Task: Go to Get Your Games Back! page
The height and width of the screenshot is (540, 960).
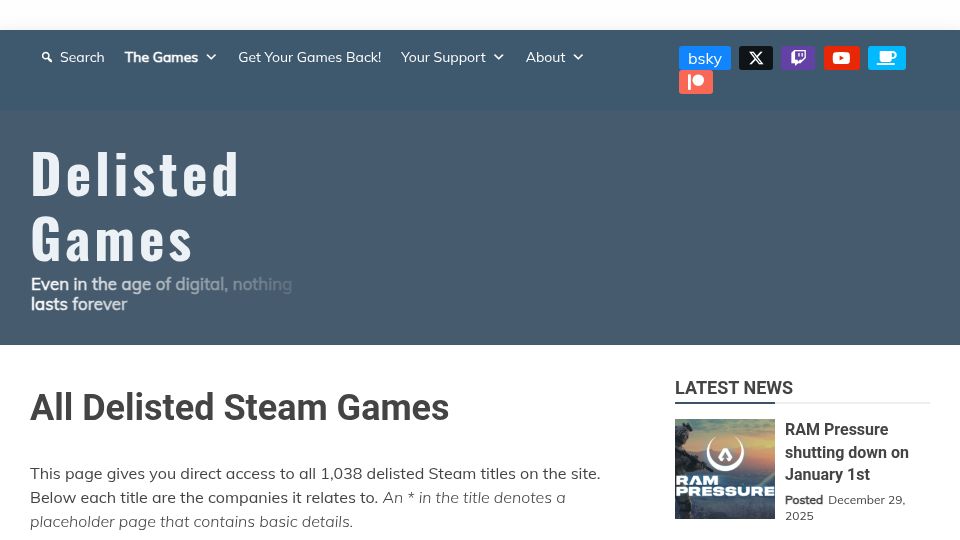Action: tap(309, 57)
